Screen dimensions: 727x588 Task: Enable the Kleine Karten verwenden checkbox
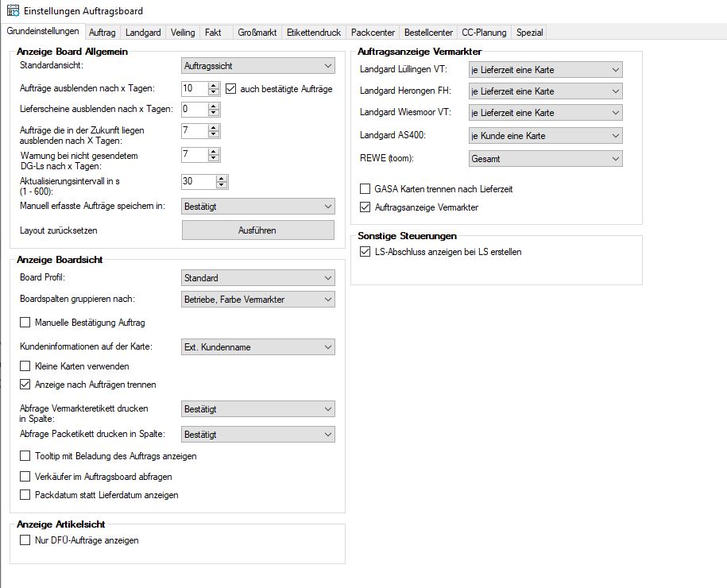25,366
